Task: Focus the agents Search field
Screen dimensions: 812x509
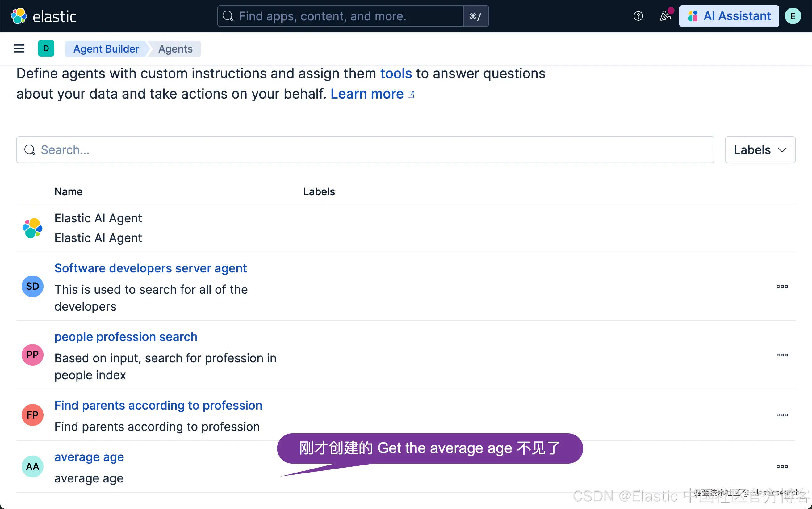Action: tap(365, 150)
